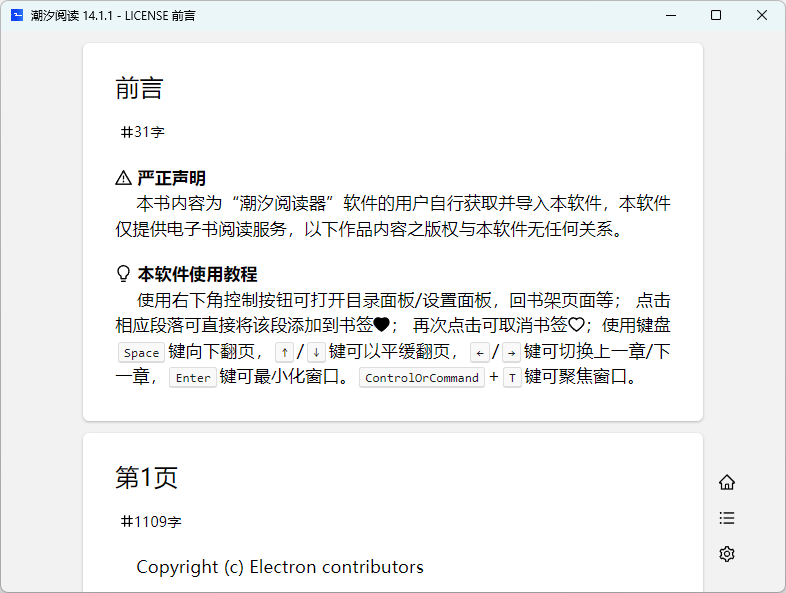Click the ControlOrCommand key badge

[421, 378]
